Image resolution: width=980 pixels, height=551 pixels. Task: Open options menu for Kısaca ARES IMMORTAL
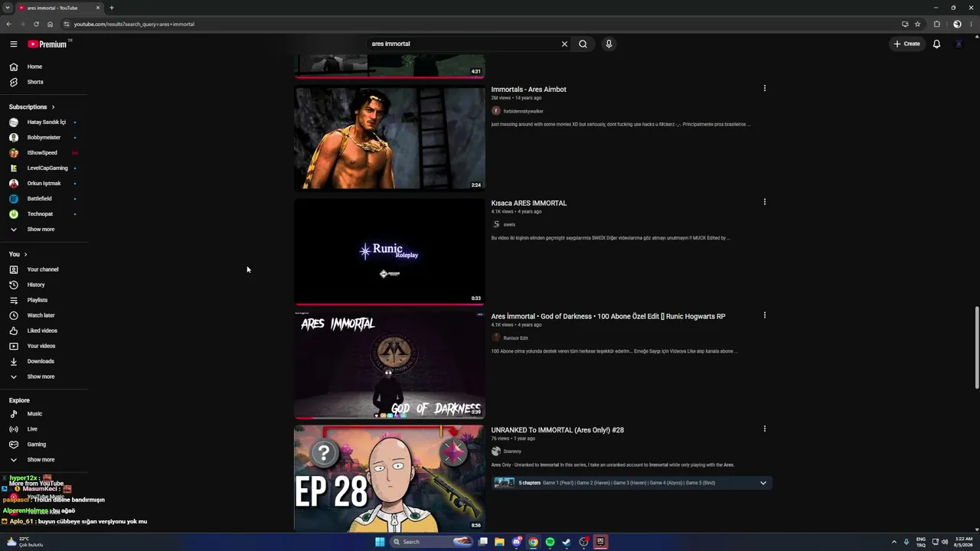click(764, 202)
